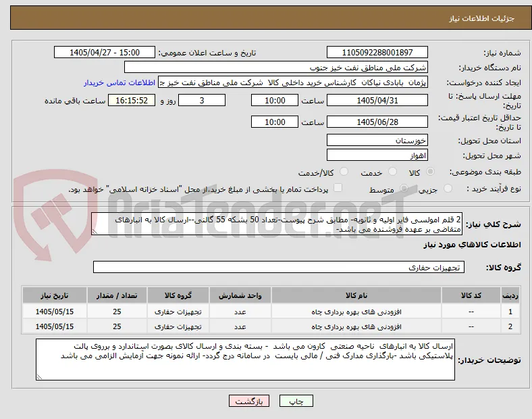Click the delivery city field اهواز
532x419 pixels.
click(377, 155)
